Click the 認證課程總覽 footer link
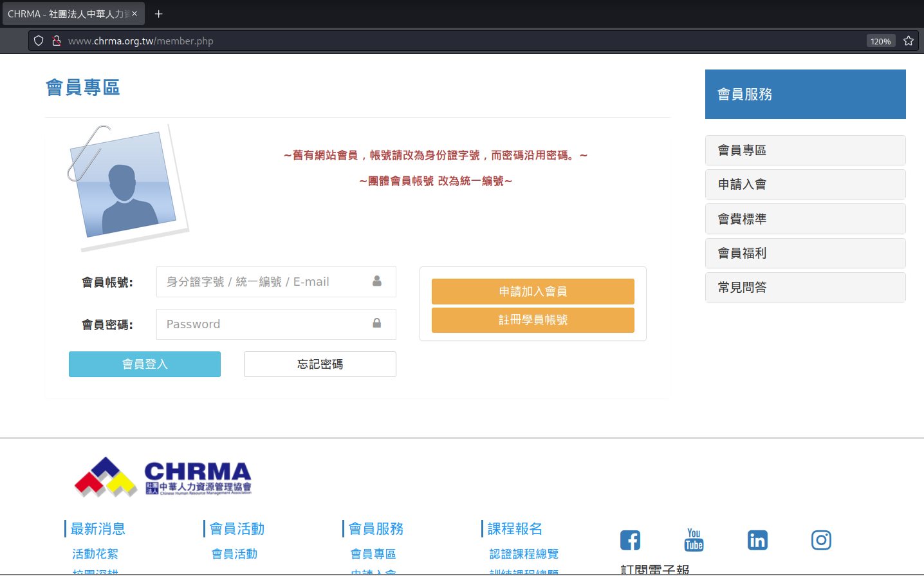Image resolution: width=924 pixels, height=576 pixels. (524, 553)
